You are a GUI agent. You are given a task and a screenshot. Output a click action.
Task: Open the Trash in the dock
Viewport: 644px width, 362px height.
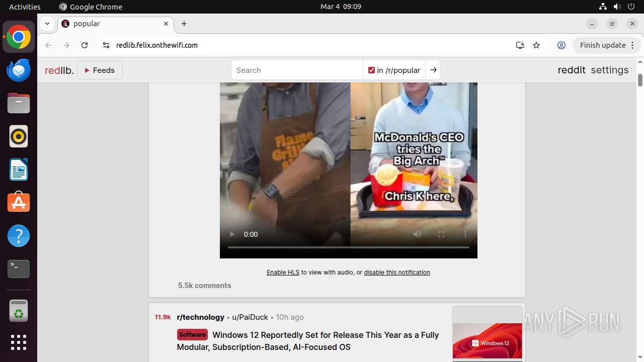click(19, 311)
